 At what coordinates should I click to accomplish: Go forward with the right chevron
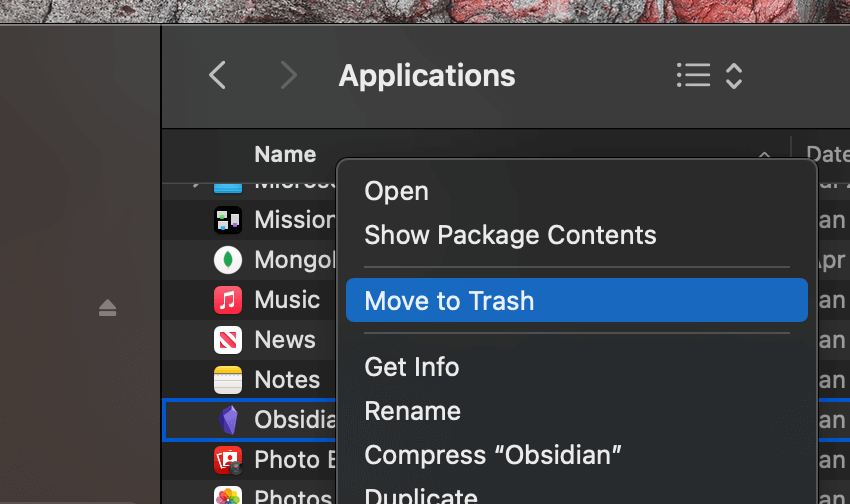[289, 75]
